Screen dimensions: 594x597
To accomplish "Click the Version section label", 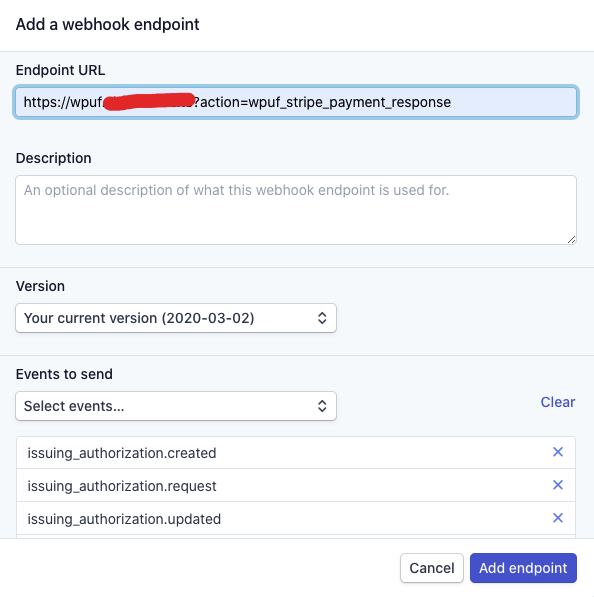I will (x=40, y=286).
